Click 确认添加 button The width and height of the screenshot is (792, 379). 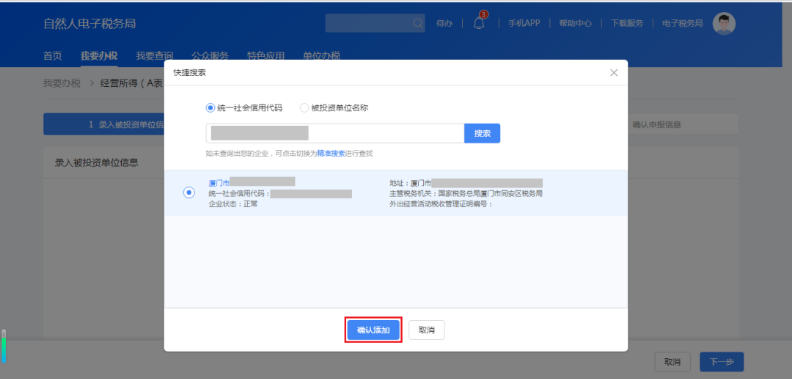coord(374,330)
